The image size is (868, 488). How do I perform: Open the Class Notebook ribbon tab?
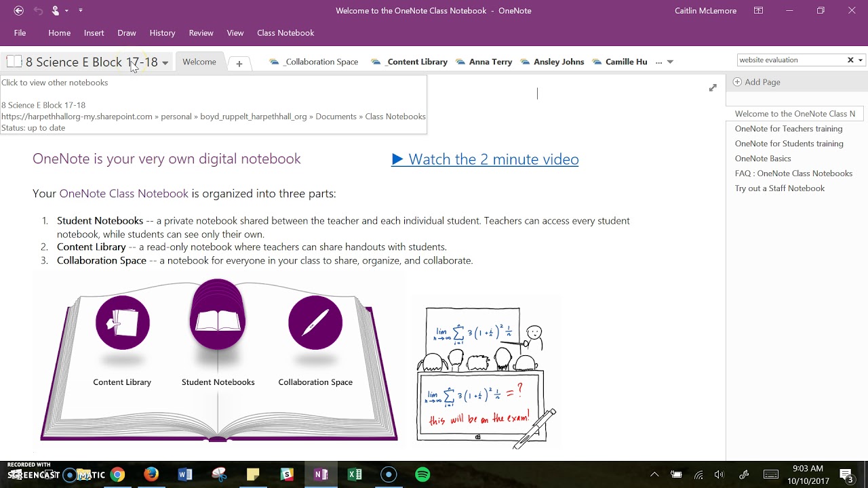[x=285, y=33]
